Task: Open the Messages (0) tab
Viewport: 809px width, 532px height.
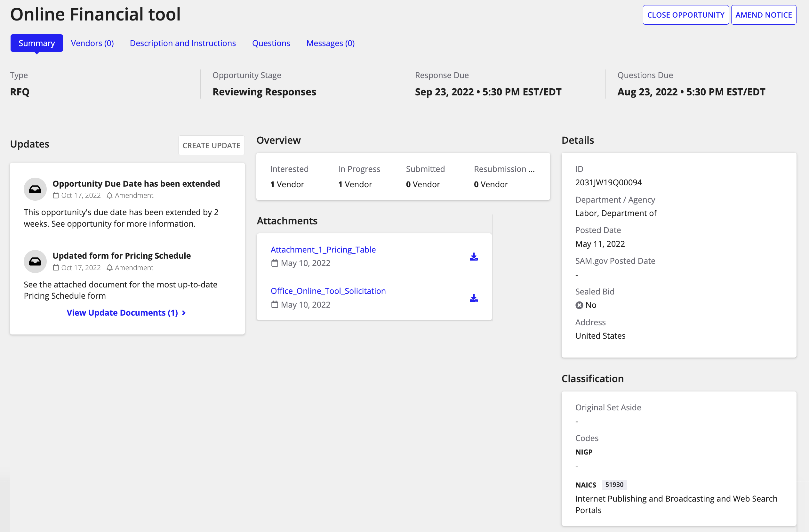Action: (330, 43)
